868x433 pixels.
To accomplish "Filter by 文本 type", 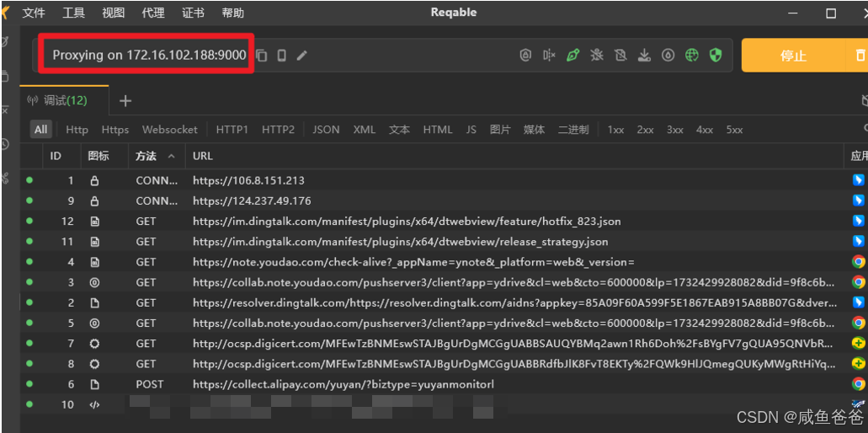I will [x=399, y=130].
